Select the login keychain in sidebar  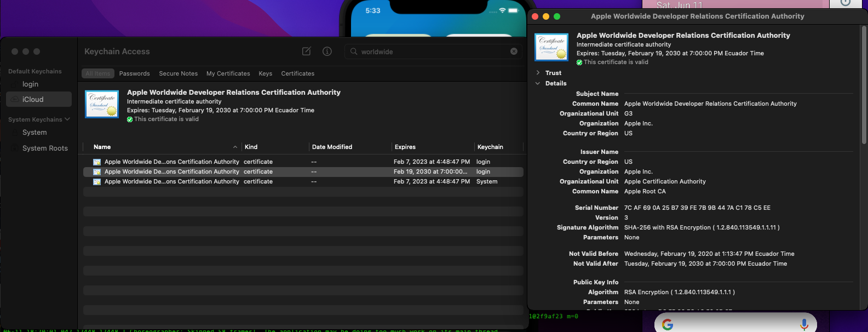point(39,84)
